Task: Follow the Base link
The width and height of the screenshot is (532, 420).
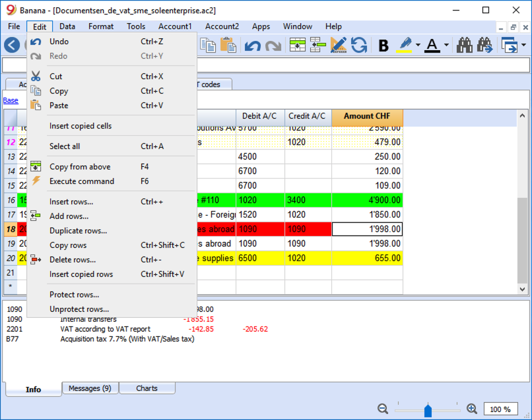Action: 11,100
